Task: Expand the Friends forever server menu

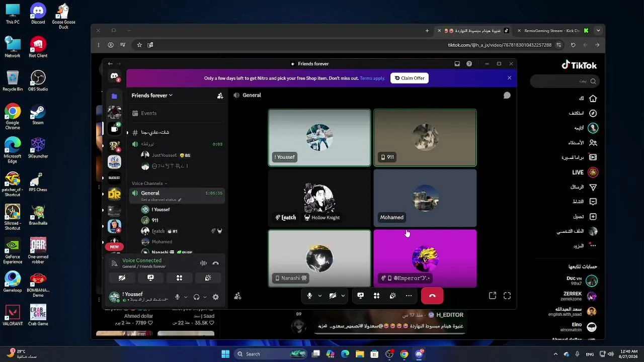Action: 152,96
